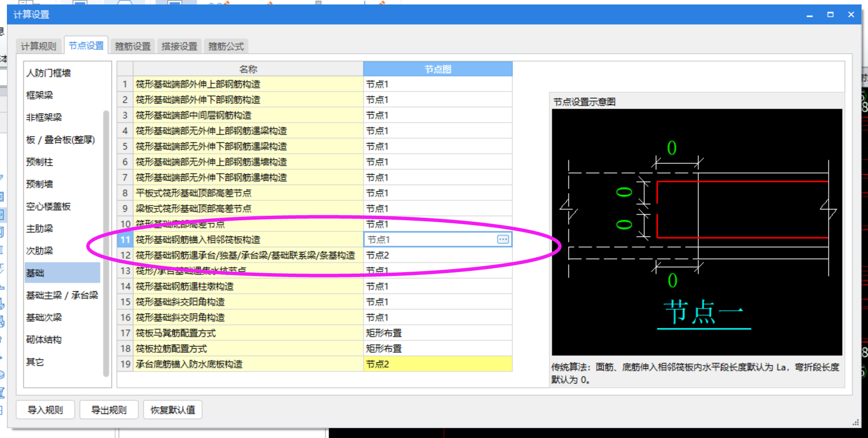
Task: Select row 4 筏形基础端部无外伸上部钢筋遇梁构造
Action: pos(248,131)
